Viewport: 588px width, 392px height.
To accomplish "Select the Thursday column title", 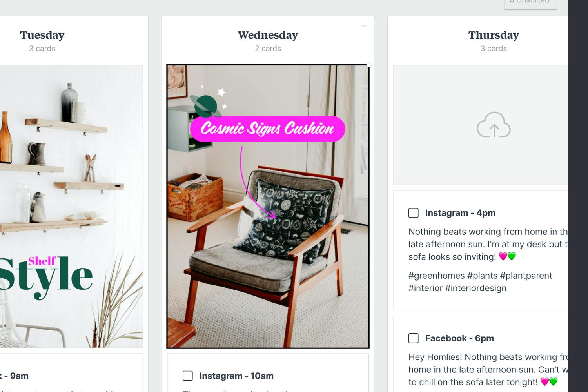I will pos(494,35).
